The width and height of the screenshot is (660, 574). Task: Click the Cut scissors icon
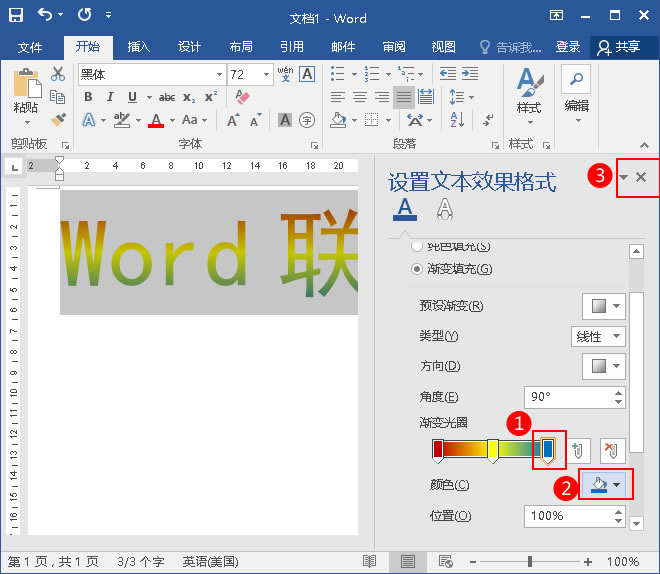tap(58, 74)
